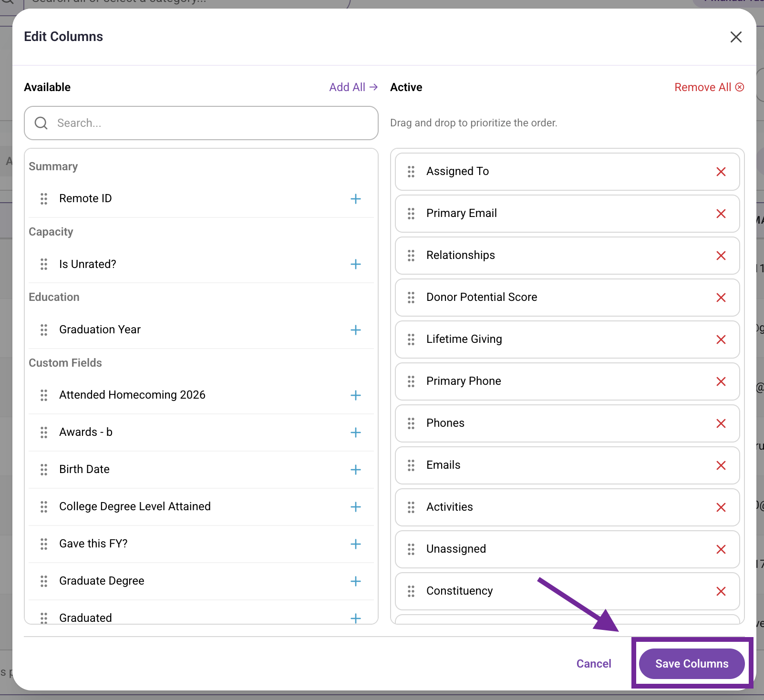Click drag handle next to Is Unrated?
This screenshot has height=700, width=764.
[x=44, y=264]
